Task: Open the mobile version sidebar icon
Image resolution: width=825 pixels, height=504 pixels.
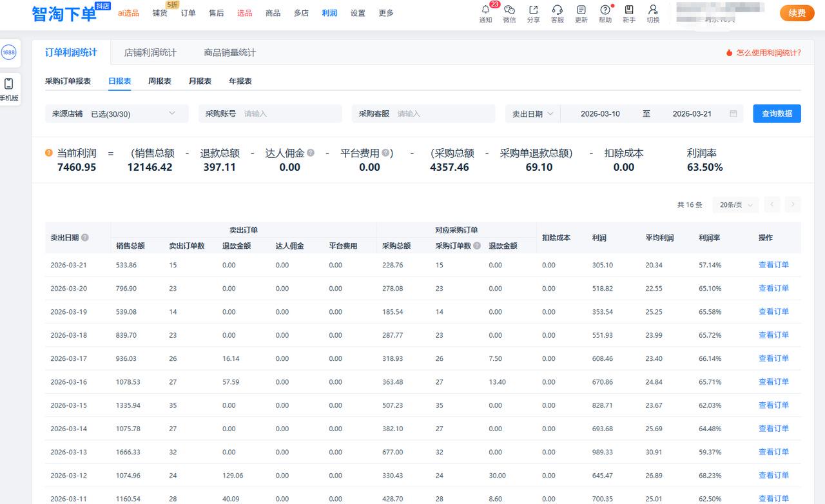Action: point(9,84)
